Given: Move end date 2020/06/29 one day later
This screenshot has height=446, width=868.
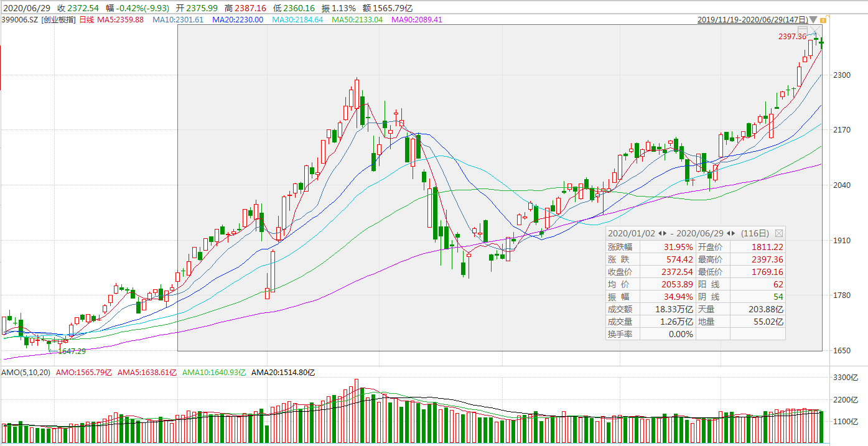Looking at the screenshot, I should coord(734,233).
